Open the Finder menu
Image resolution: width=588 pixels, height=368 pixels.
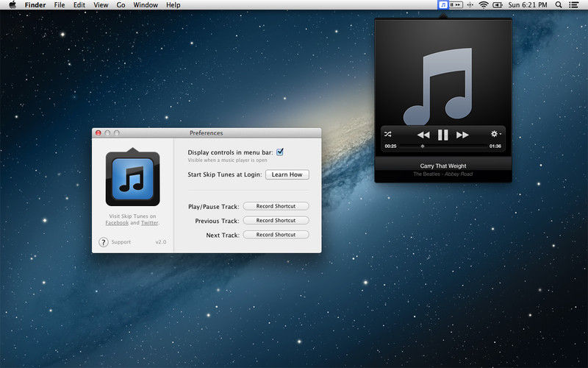tap(35, 5)
